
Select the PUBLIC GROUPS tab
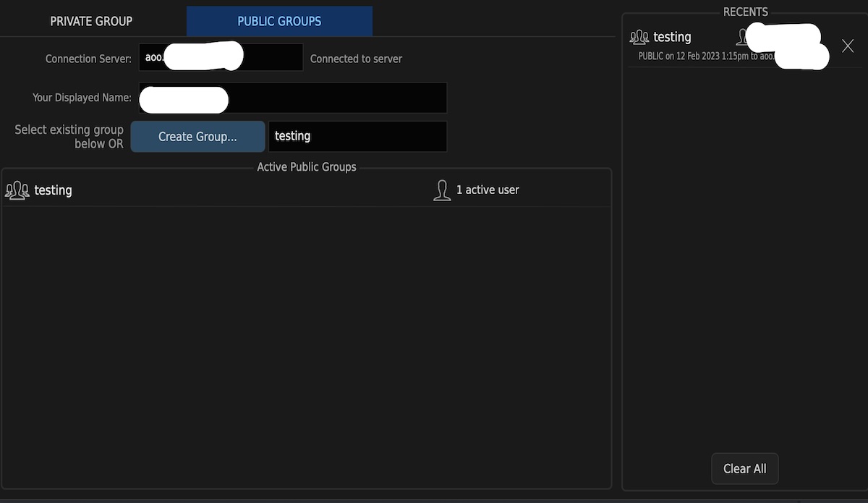(x=279, y=21)
